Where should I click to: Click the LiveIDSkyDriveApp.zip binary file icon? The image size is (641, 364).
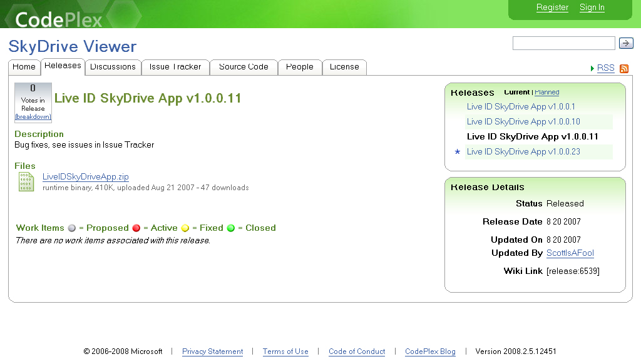pyautogui.click(x=26, y=182)
